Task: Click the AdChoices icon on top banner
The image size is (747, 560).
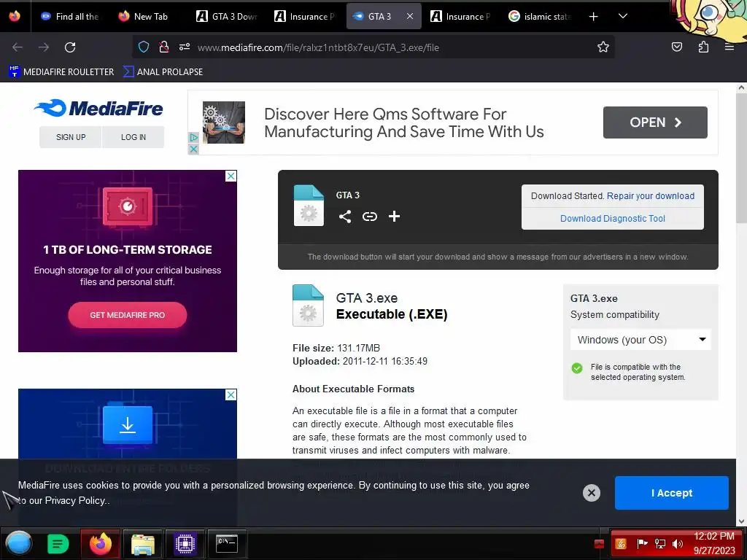Action: pos(193,138)
